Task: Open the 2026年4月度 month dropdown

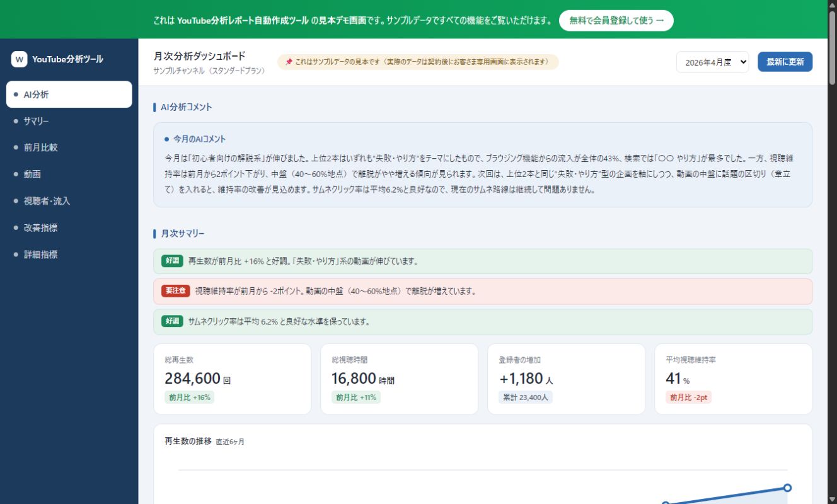Action: (712, 62)
